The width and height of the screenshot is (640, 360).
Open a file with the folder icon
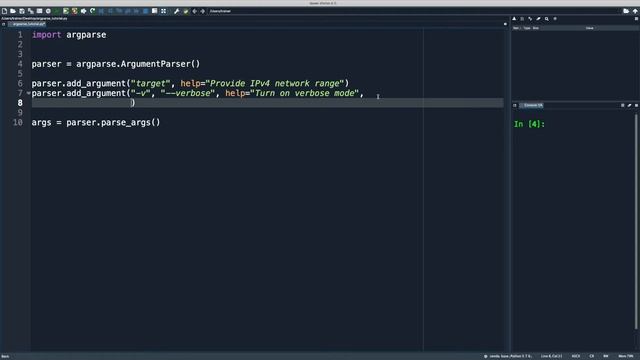point(13,11)
